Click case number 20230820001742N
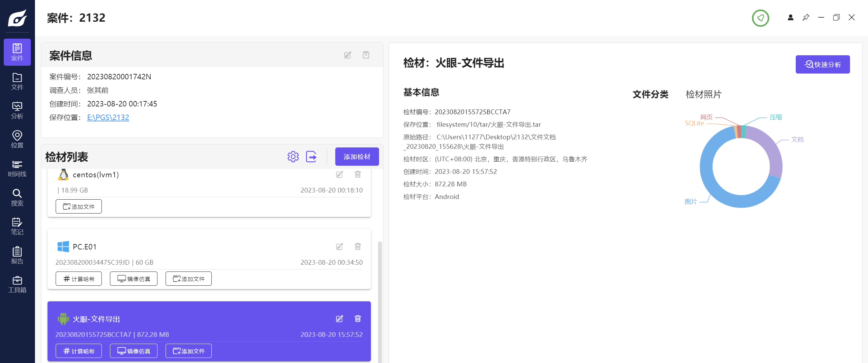Viewport: 868px width, 363px height. point(119,77)
